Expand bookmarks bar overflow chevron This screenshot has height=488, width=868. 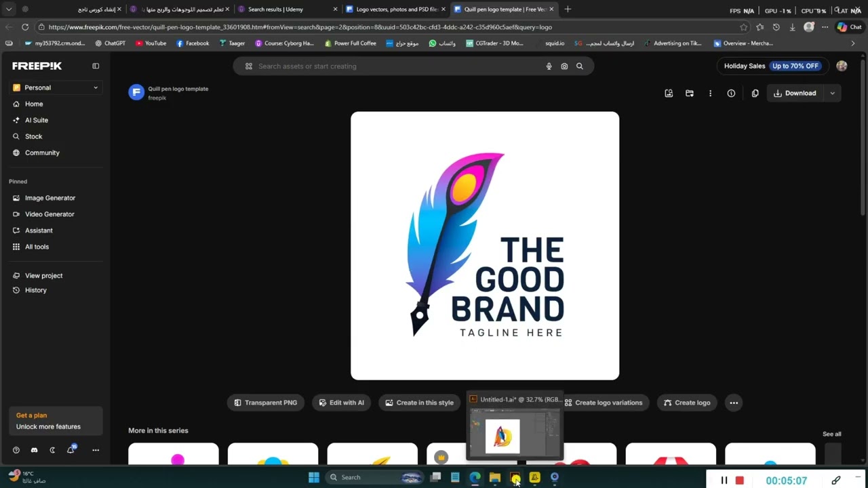click(853, 43)
